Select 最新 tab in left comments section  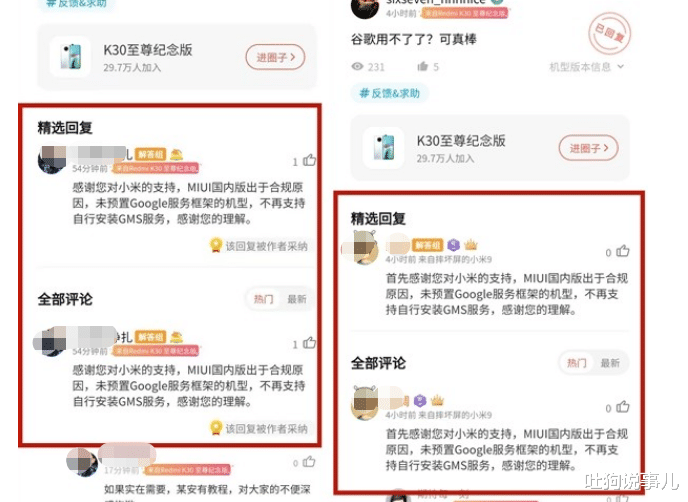click(x=297, y=299)
